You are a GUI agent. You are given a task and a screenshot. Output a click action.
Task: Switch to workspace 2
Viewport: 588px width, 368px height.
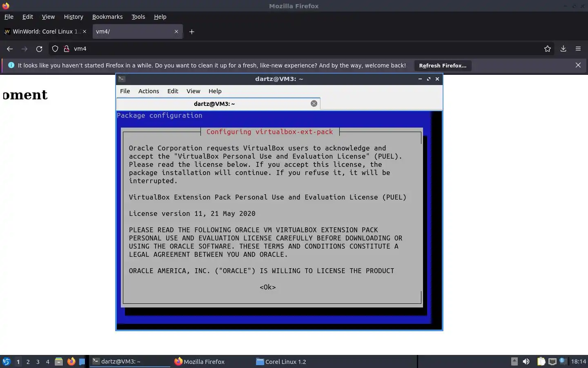coord(28,361)
